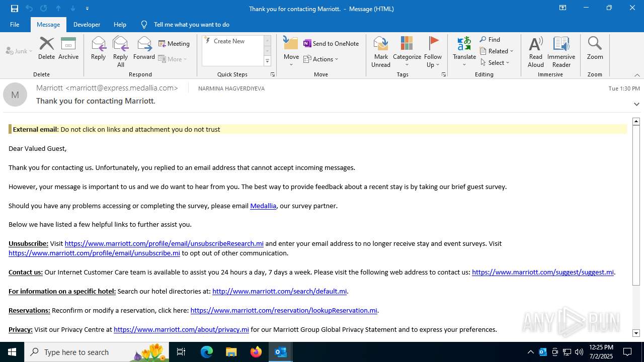Reply to the Marriott email
644x362 pixels.
tap(98, 48)
